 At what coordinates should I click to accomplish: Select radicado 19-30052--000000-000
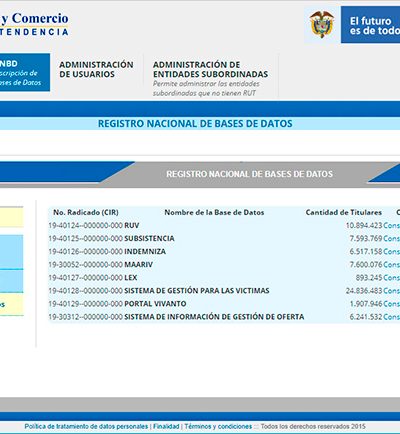click(x=86, y=264)
